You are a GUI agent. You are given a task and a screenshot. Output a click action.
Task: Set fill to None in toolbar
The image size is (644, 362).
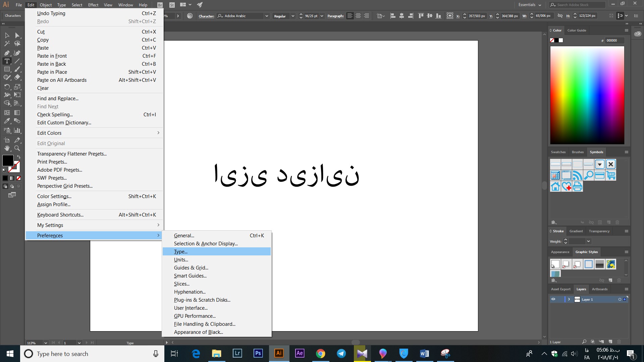[19, 178]
